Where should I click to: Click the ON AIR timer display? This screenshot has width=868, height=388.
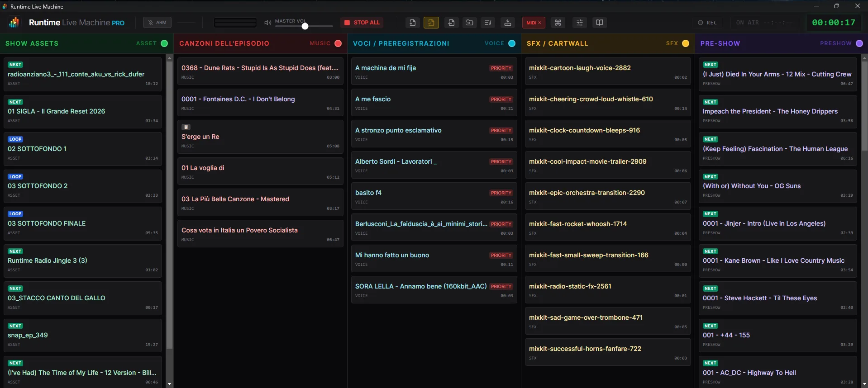[764, 23]
